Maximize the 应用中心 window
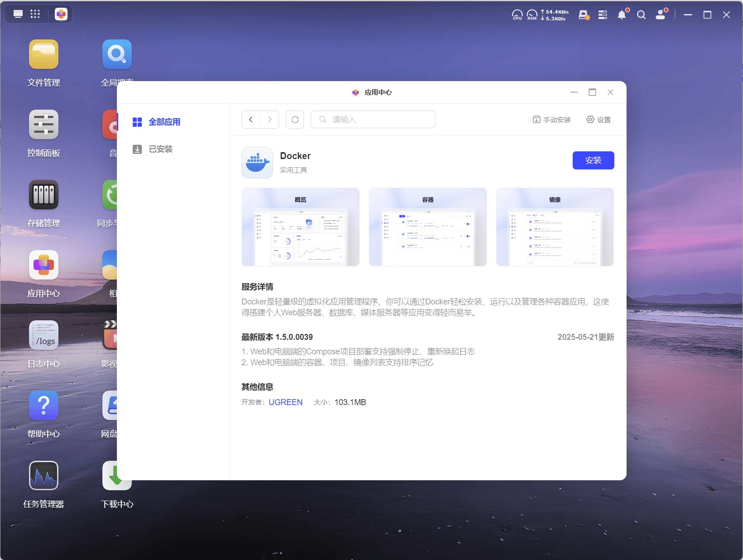The height and width of the screenshot is (560, 743). 592,92
